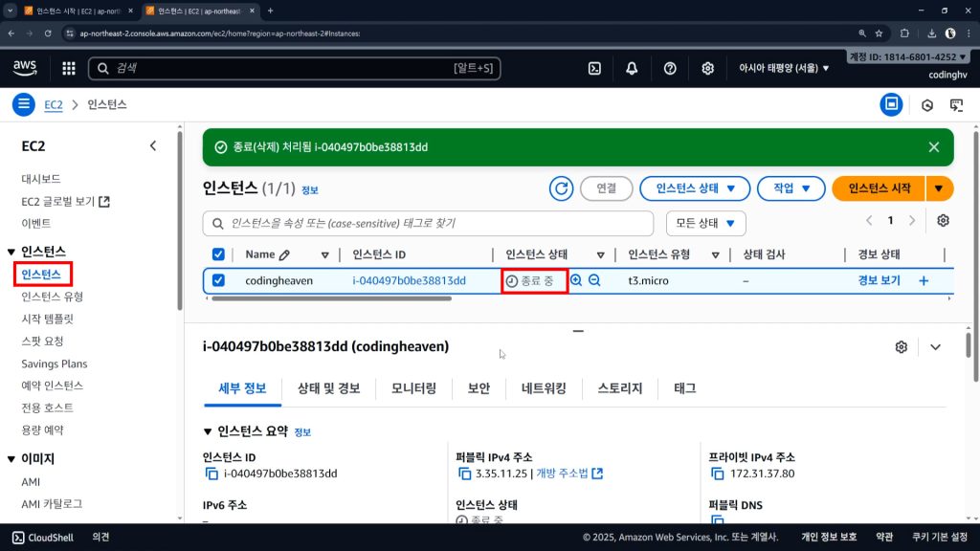Open the settings gear in top navigation
This screenshot has width=980, height=551.
[707, 68]
